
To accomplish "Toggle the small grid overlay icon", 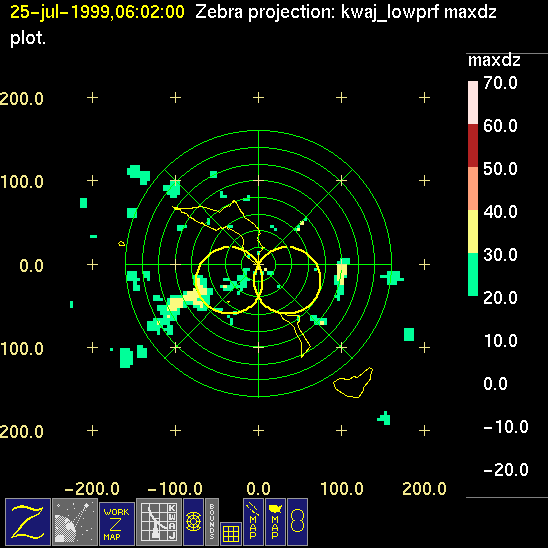I will pyautogui.click(x=231, y=534).
